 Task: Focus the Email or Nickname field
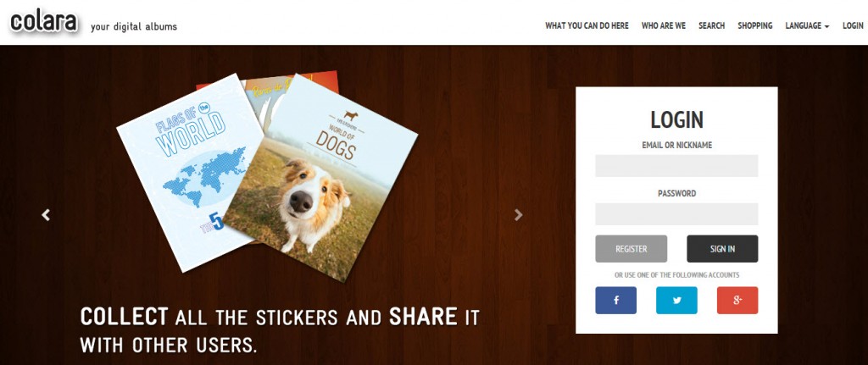[x=676, y=166]
